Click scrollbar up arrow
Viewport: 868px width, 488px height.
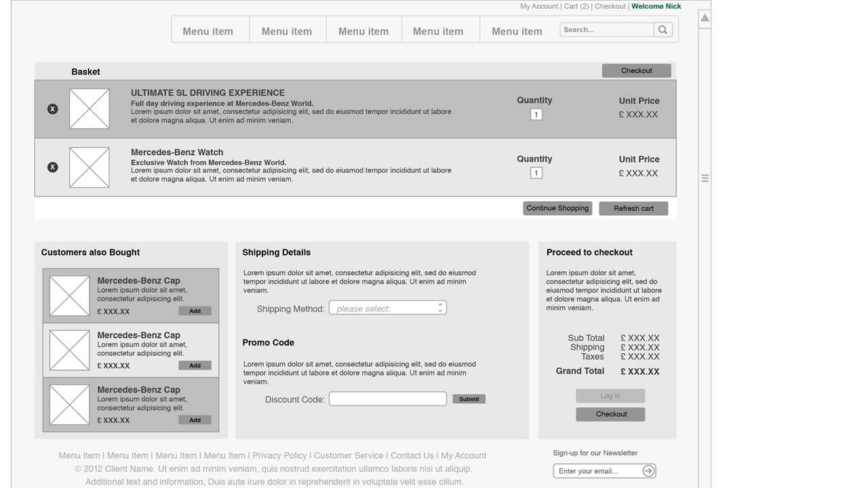click(x=705, y=18)
